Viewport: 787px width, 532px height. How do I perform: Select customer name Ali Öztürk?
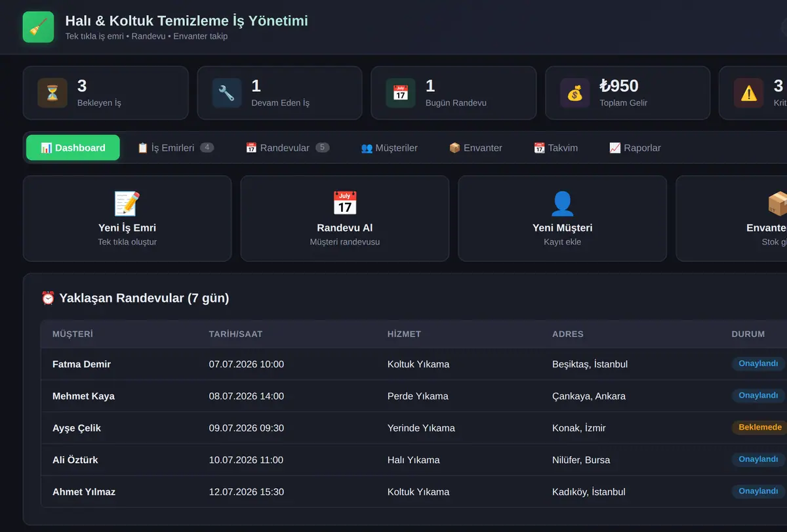(x=75, y=460)
